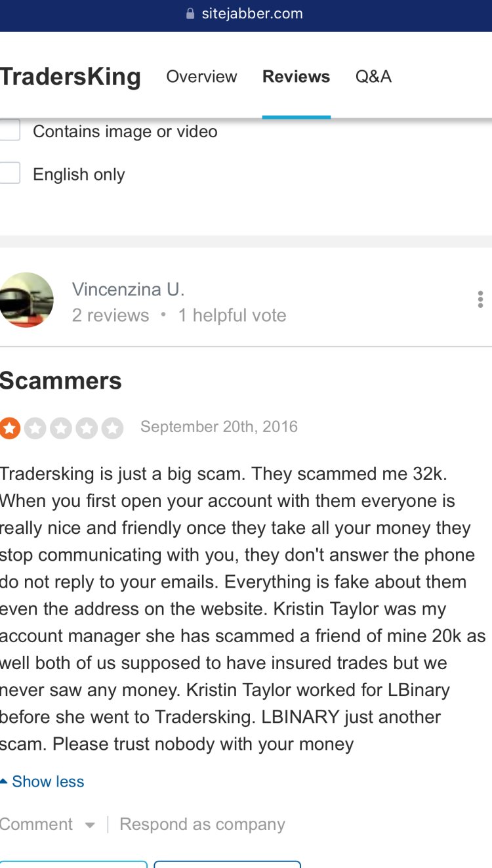Tap the padlock icon beside sitejabber.com
492x868 pixels.
point(191,14)
